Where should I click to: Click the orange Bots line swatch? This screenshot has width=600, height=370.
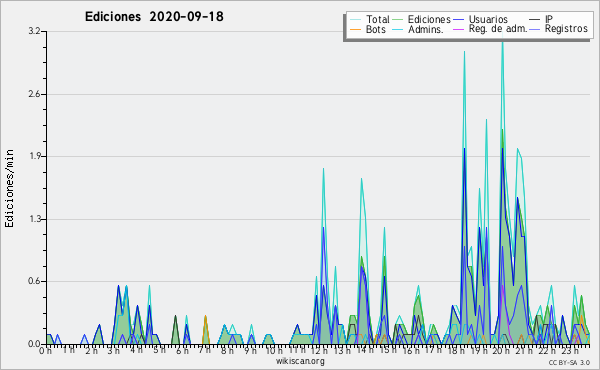pos(355,29)
